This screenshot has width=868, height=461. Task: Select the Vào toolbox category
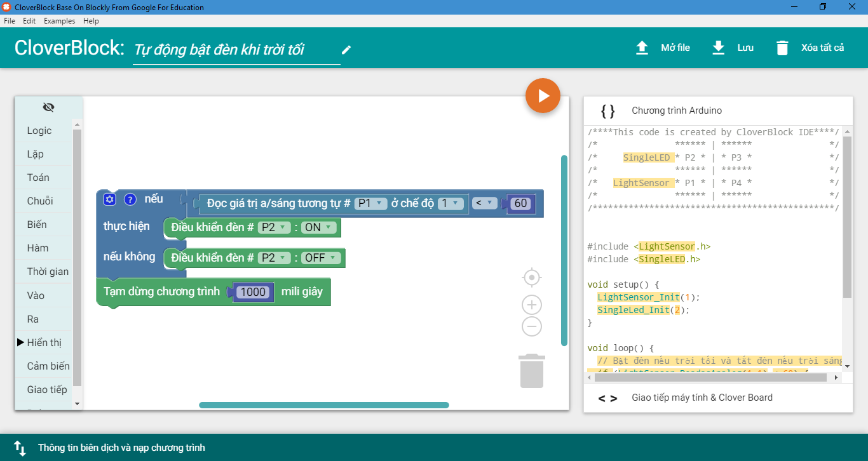pyautogui.click(x=44, y=295)
